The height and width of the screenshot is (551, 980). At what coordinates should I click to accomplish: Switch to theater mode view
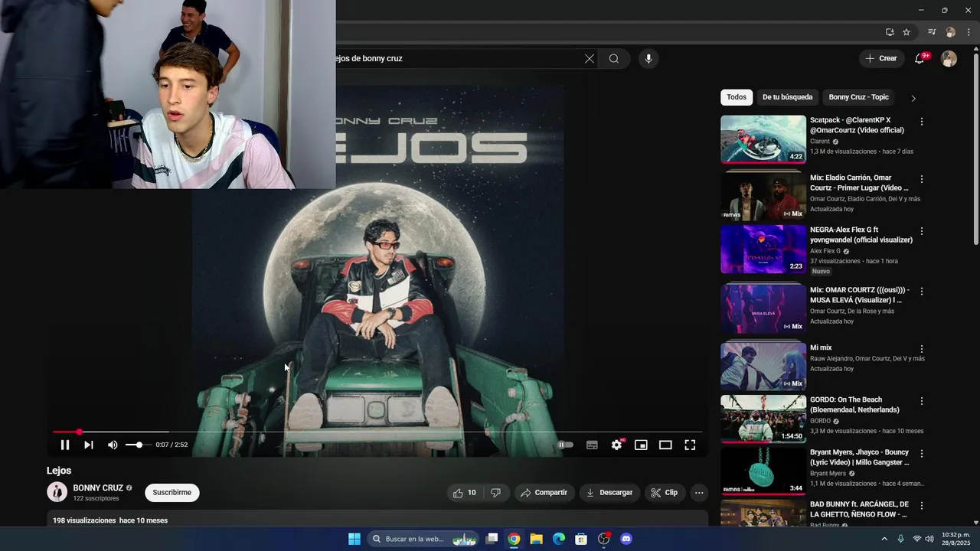click(x=665, y=445)
